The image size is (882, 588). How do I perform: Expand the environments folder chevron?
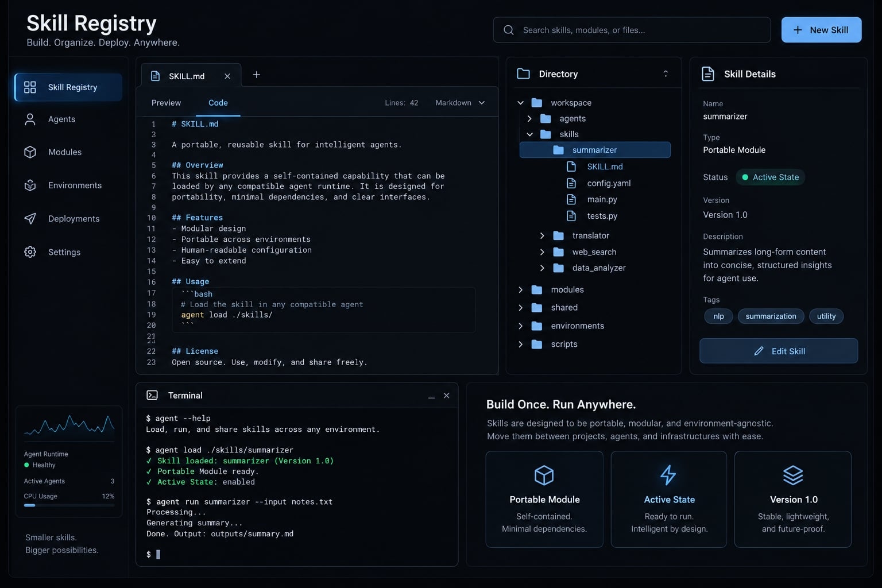521,326
